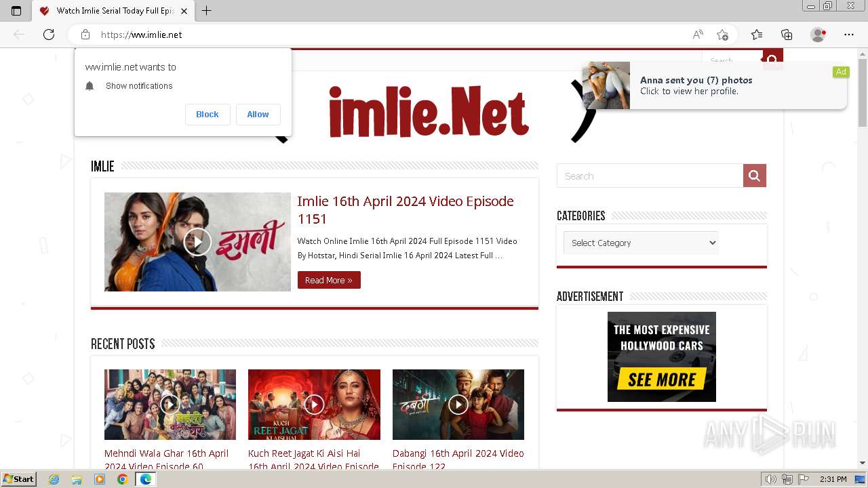The width and height of the screenshot is (868, 488).
Task: Click the IMLIE section heading
Action: (x=102, y=166)
